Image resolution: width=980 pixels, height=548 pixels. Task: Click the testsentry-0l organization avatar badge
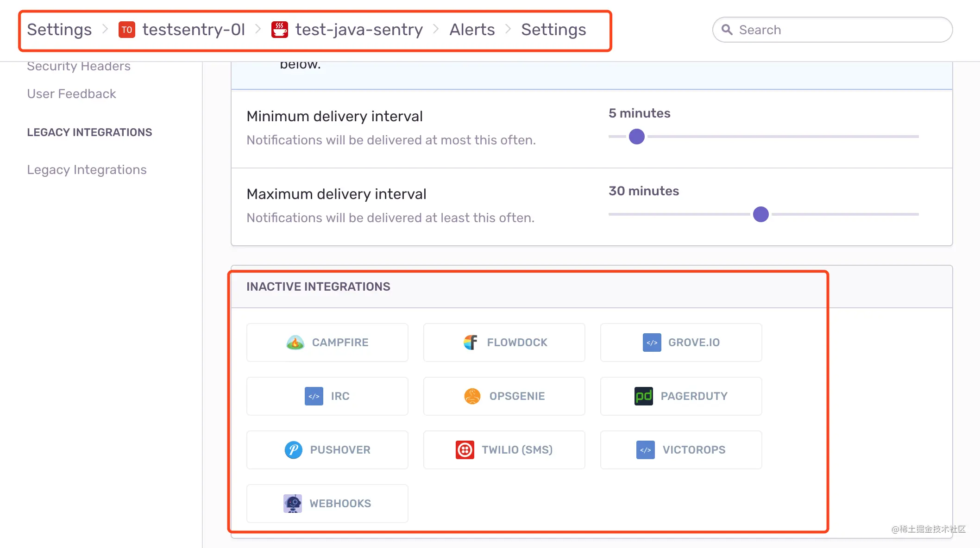[126, 30]
